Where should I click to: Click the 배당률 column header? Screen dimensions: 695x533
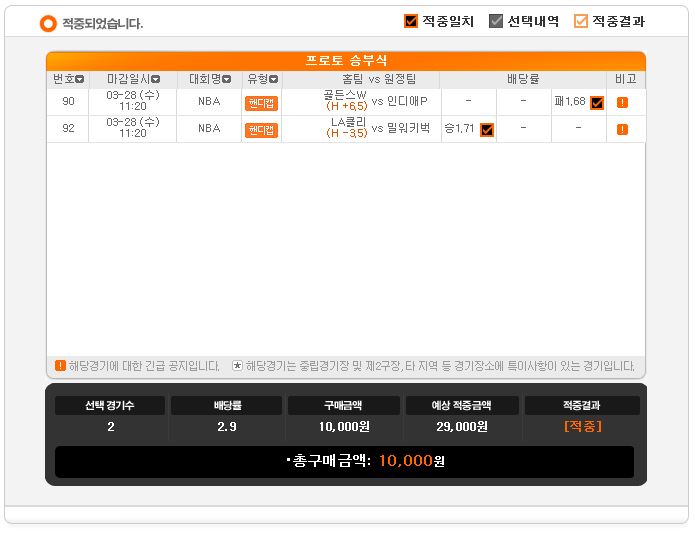(x=523, y=79)
